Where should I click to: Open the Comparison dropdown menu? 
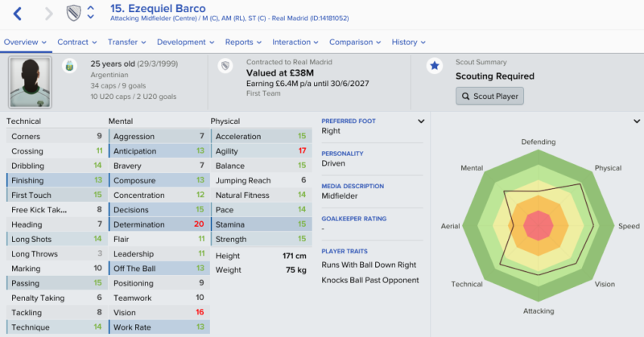point(355,43)
